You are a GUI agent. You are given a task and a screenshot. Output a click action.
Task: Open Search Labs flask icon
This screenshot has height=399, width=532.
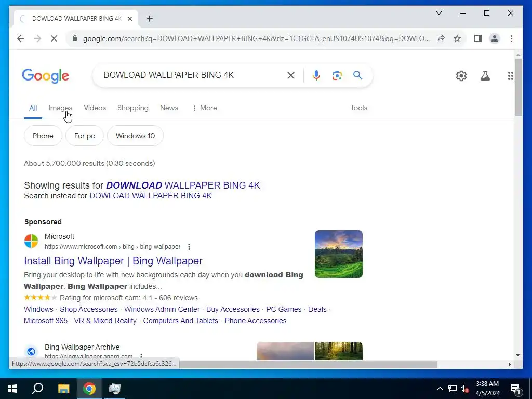pos(485,76)
